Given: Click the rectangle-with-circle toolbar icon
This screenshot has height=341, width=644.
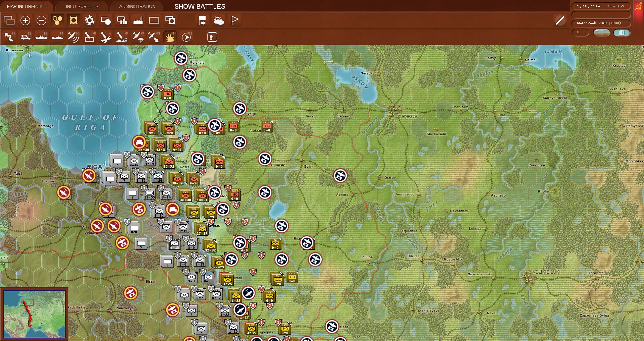Looking at the screenshot, I should [106, 20].
